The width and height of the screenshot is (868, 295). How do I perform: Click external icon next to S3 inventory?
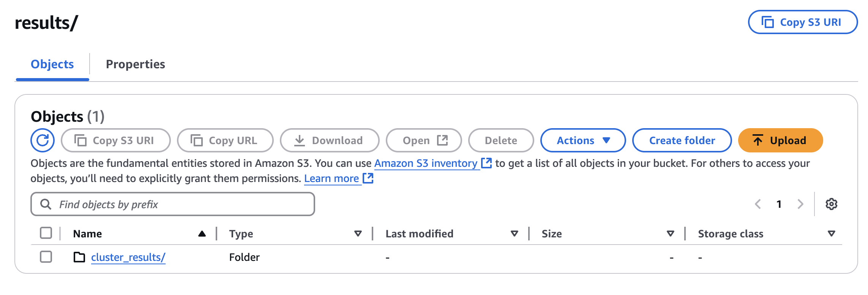click(x=486, y=163)
